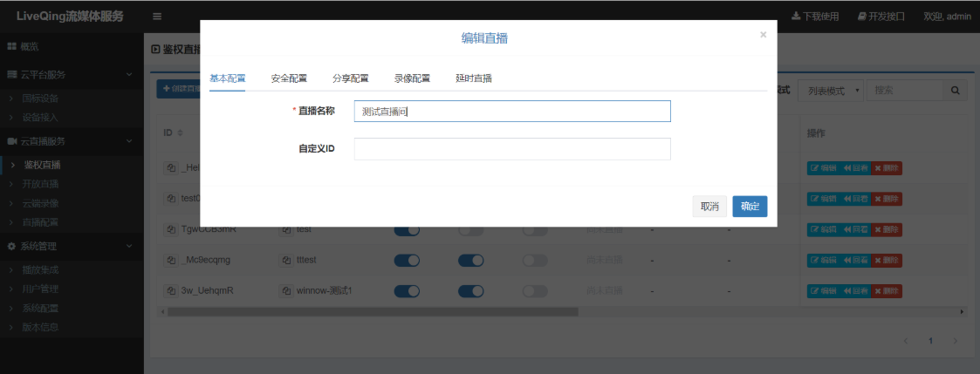Turn off second toggle in tttest row
The height and width of the screenshot is (374, 980).
pos(471,261)
